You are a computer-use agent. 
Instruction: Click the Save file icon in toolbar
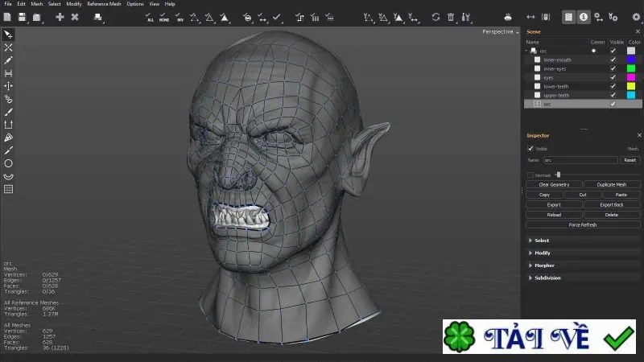click(x=22, y=17)
